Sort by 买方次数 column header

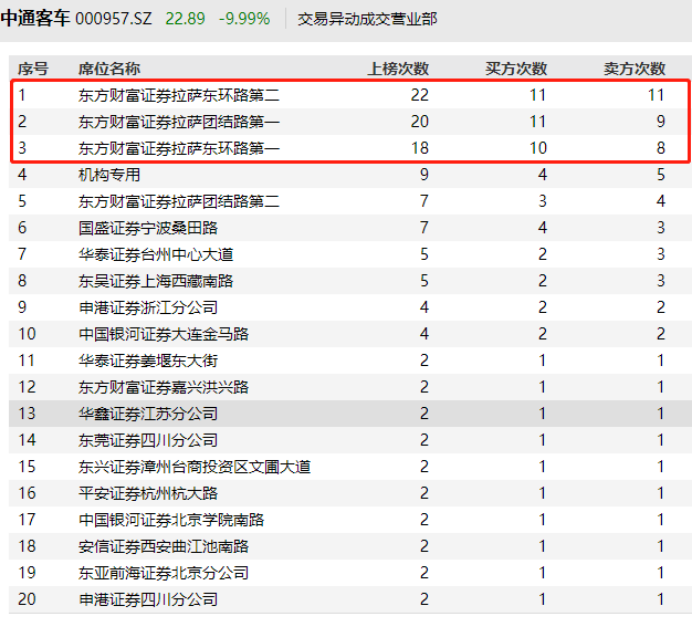click(516, 68)
